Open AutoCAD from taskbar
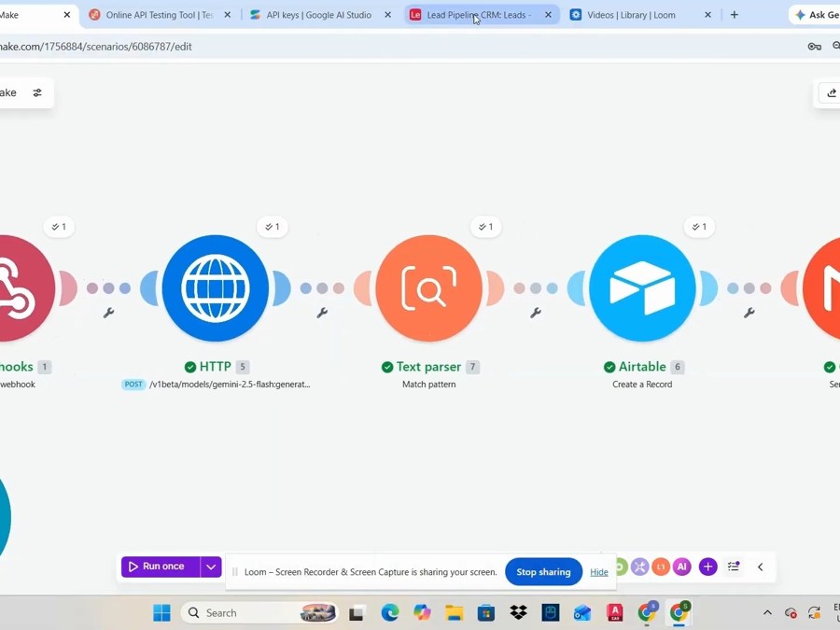 point(614,611)
